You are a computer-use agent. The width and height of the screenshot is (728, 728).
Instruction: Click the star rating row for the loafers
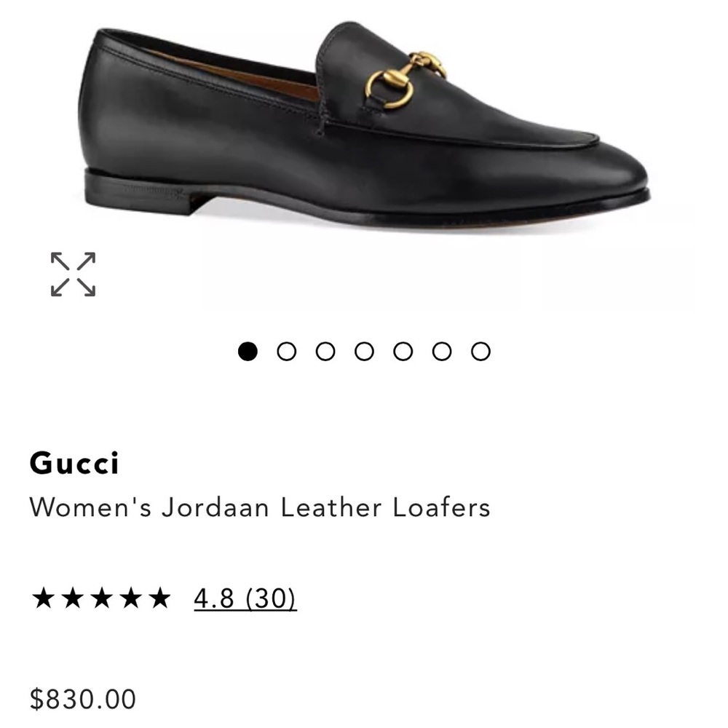(x=103, y=598)
